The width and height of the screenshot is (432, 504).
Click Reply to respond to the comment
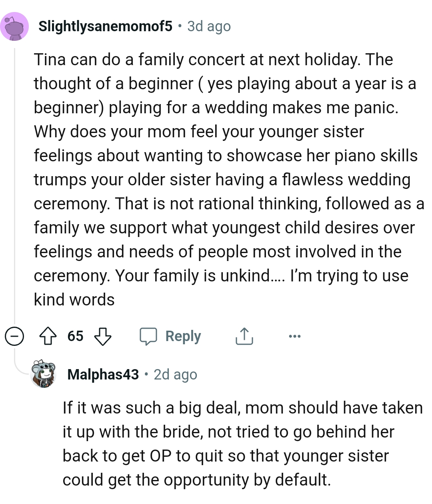point(183,336)
